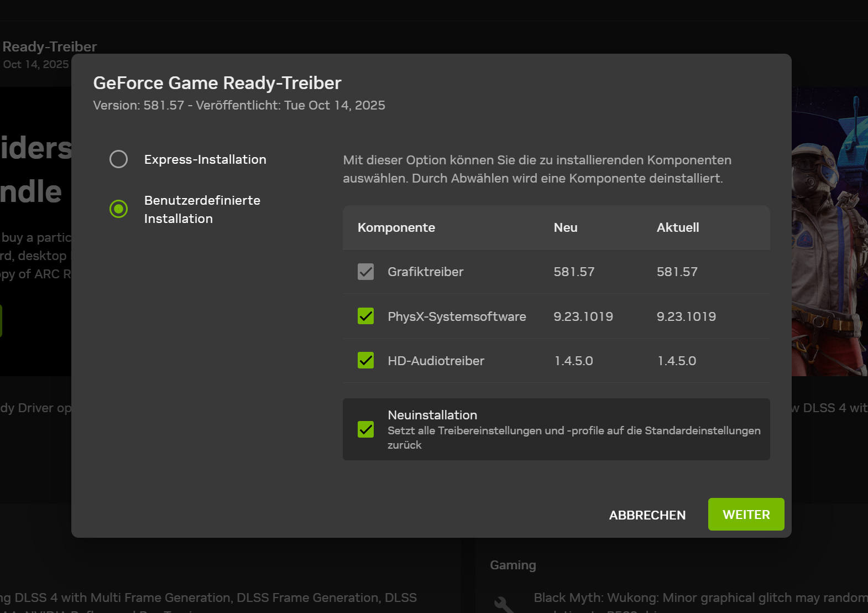The image size is (868, 613).
Task: Click the wrench icon beside Black Myth entry
Action: pyautogui.click(x=504, y=604)
